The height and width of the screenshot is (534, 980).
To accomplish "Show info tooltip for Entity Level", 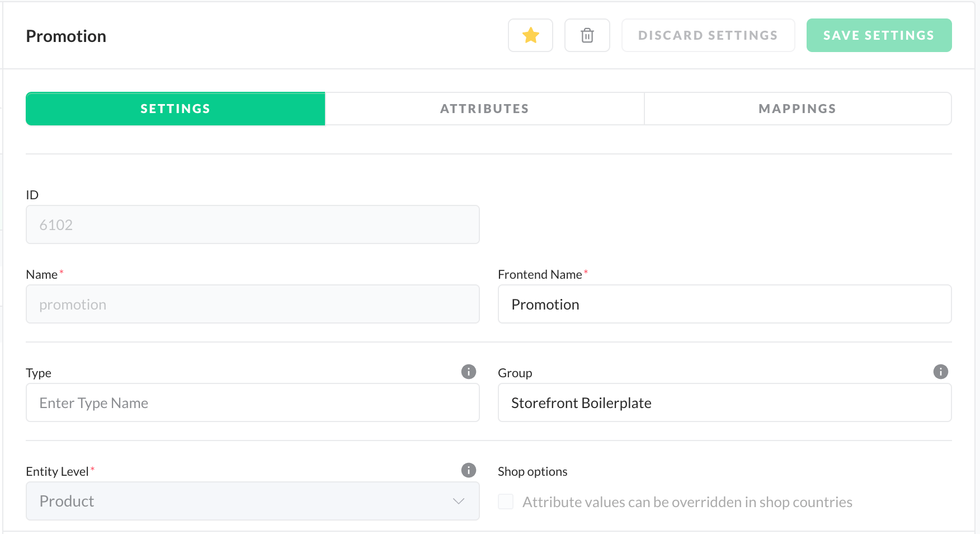I will [x=469, y=470].
